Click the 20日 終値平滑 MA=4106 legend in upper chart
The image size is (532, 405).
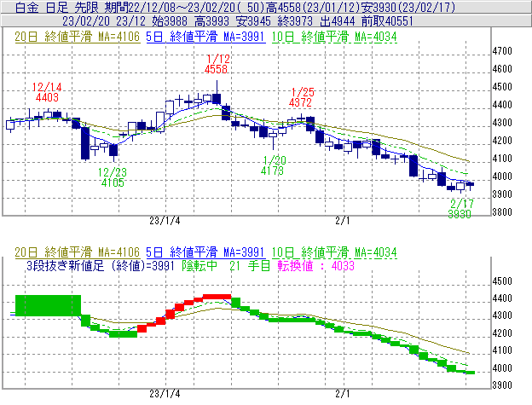(77, 37)
